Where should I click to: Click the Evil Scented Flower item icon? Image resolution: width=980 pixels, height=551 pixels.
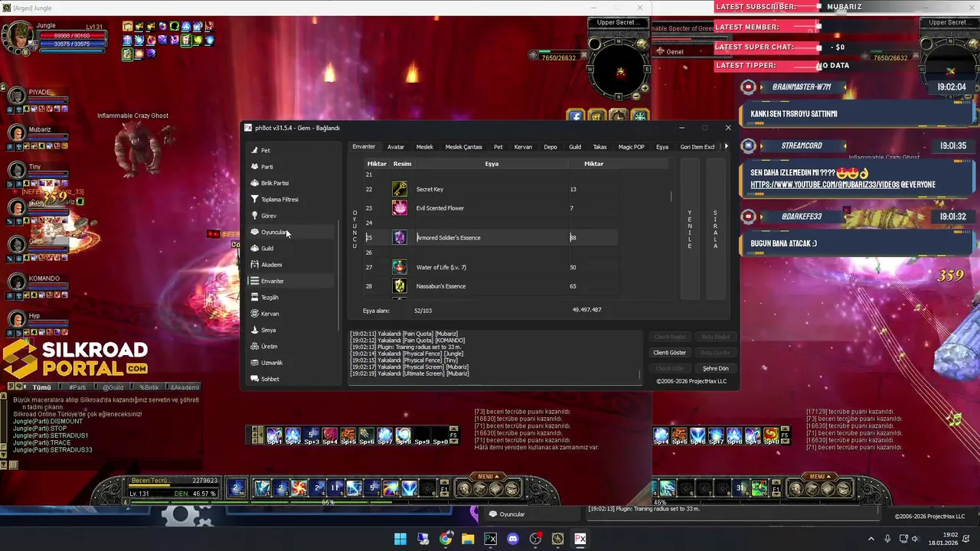coord(400,208)
